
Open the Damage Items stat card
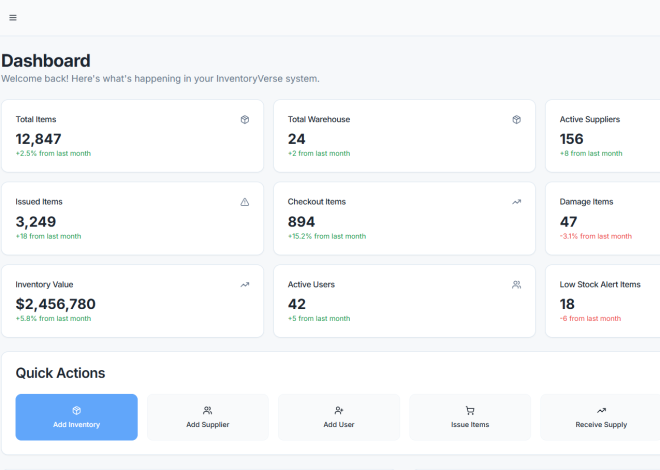point(603,218)
